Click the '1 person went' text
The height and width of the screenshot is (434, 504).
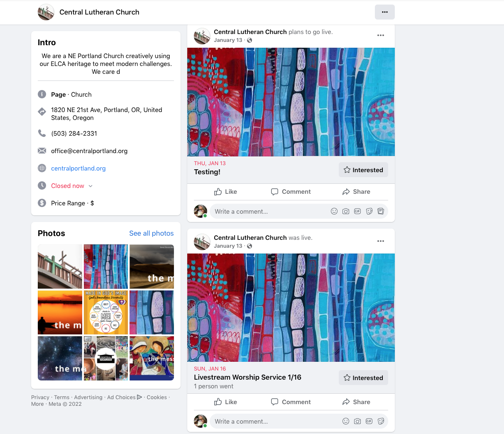tap(213, 386)
